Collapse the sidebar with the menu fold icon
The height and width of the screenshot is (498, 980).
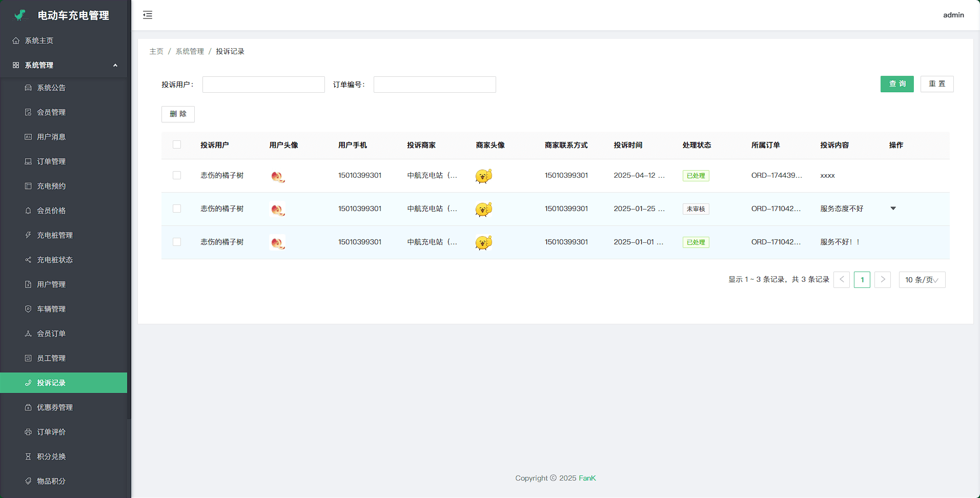148,15
